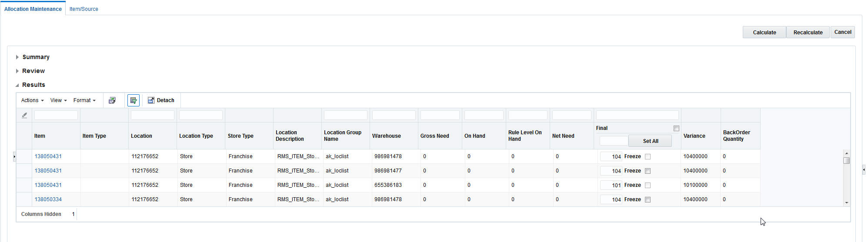Click the Gross Need column header
This screenshot has width=868, height=242.
pyautogui.click(x=440, y=136)
